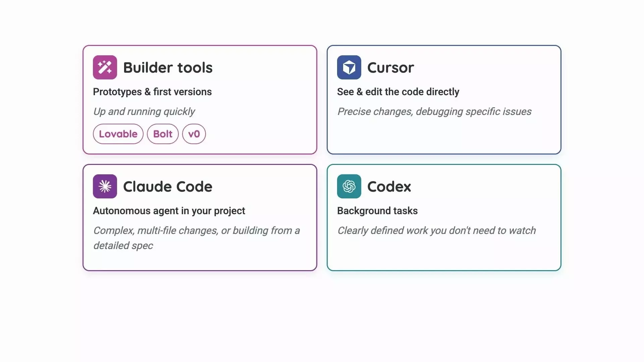Click the Codex knot logo icon

[x=349, y=186]
